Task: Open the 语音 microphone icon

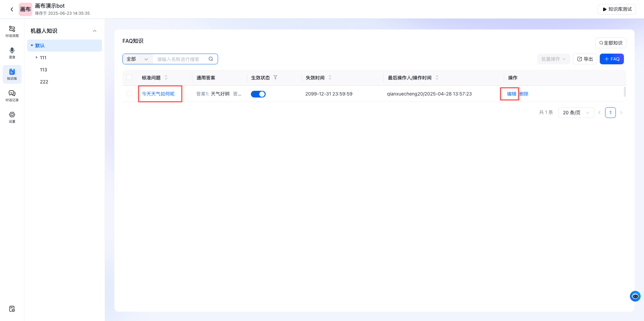Action: click(12, 53)
